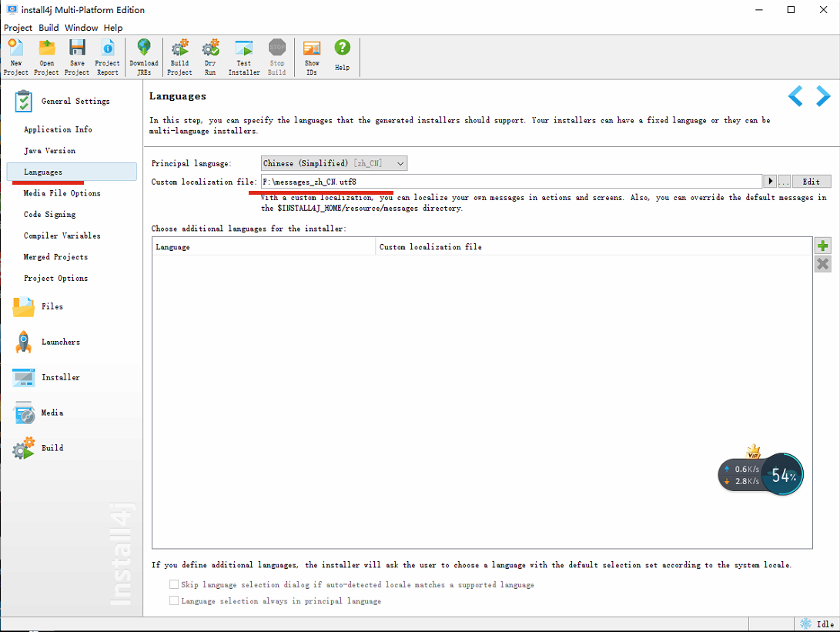Open the Principal language dropdown
This screenshot has width=840, height=632.
(x=333, y=163)
